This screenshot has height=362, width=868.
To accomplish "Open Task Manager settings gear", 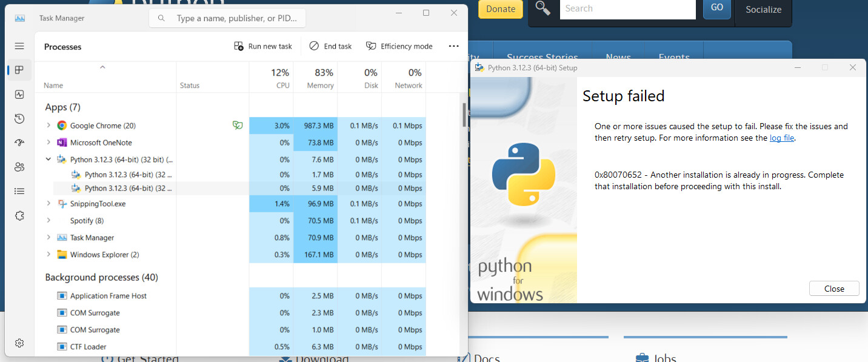I will coord(19,343).
